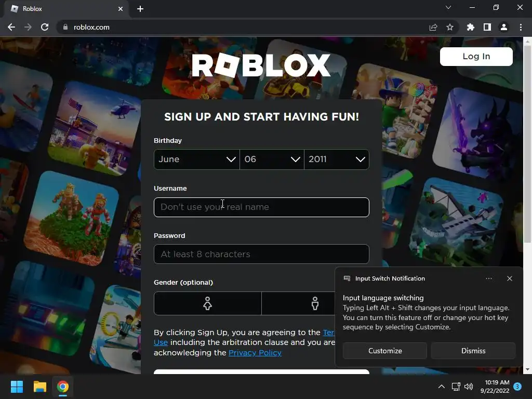
Task: Close the Roblox tab
Action: pos(121,9)
